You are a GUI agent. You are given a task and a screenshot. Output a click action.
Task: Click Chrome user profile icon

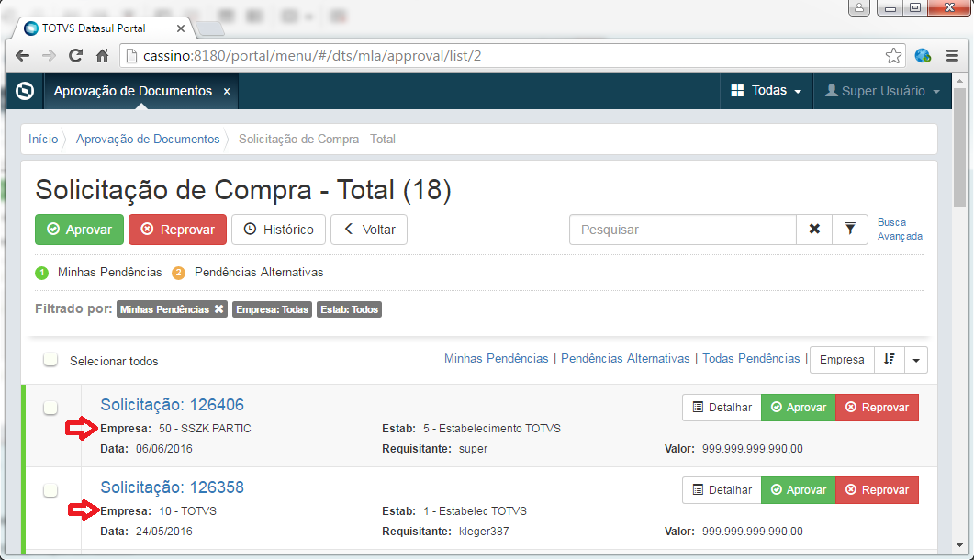pyautogui.click(x=859, y=8)
